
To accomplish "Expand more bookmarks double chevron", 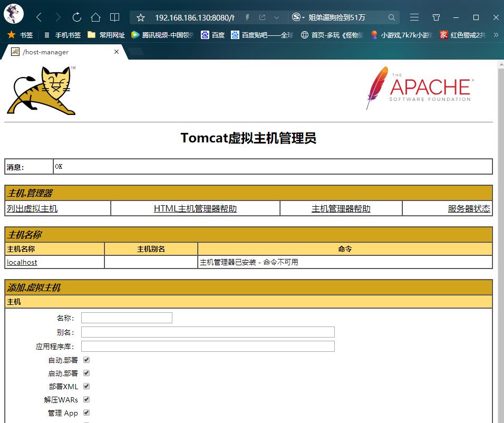I will pos(496,35).
